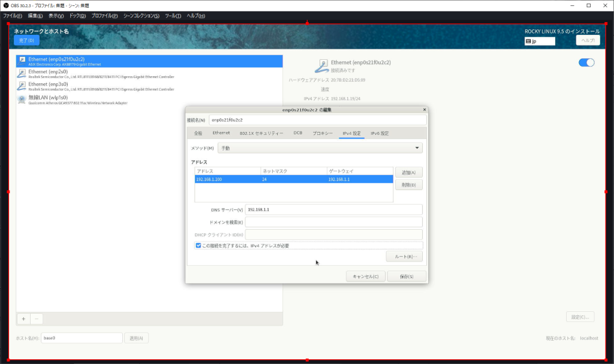Open the メソッド method dropdown
Screen dimensions: 614x364
tap(320, 148)
